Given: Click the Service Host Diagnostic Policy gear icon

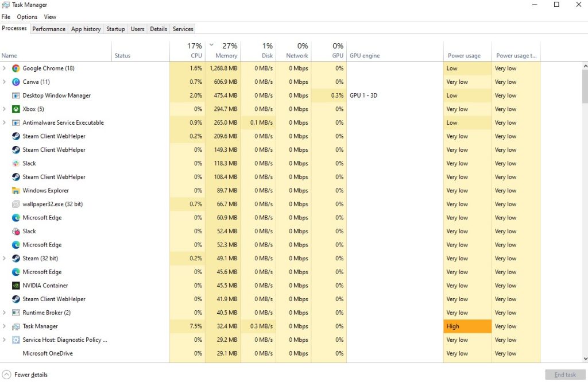Looking at the screenshot, I should pos(16,340).
